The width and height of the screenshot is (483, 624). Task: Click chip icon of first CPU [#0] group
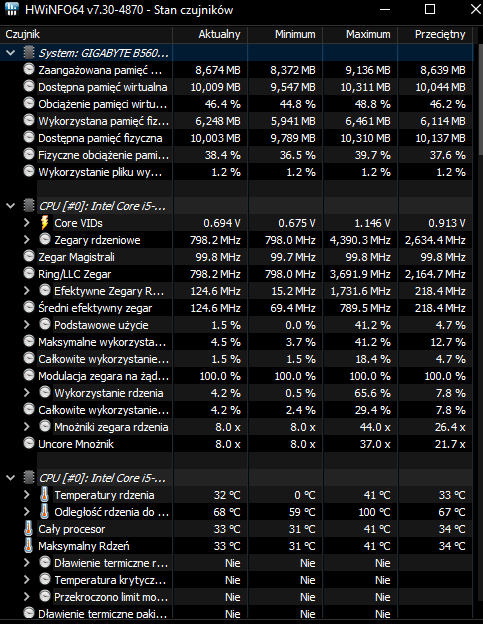pos(29,205)
